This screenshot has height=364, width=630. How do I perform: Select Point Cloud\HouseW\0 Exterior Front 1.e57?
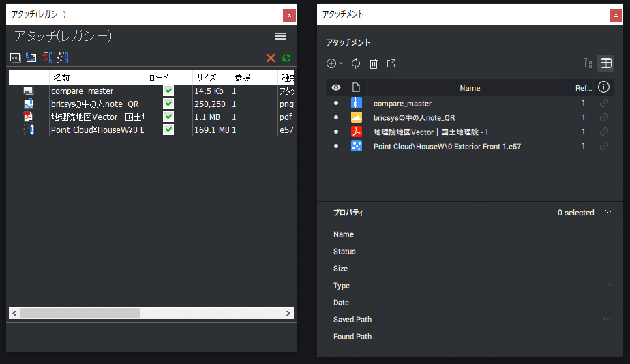[x=447, y=147]
